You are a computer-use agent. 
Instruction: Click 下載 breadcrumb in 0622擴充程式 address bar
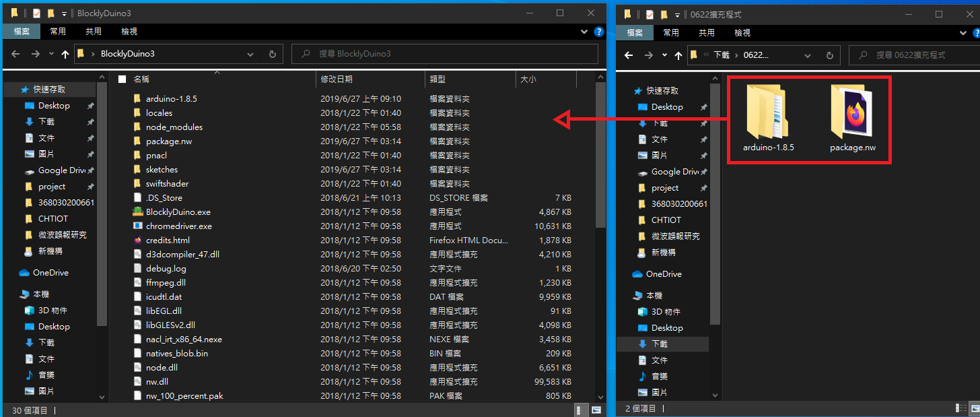(x=722, y=55)
